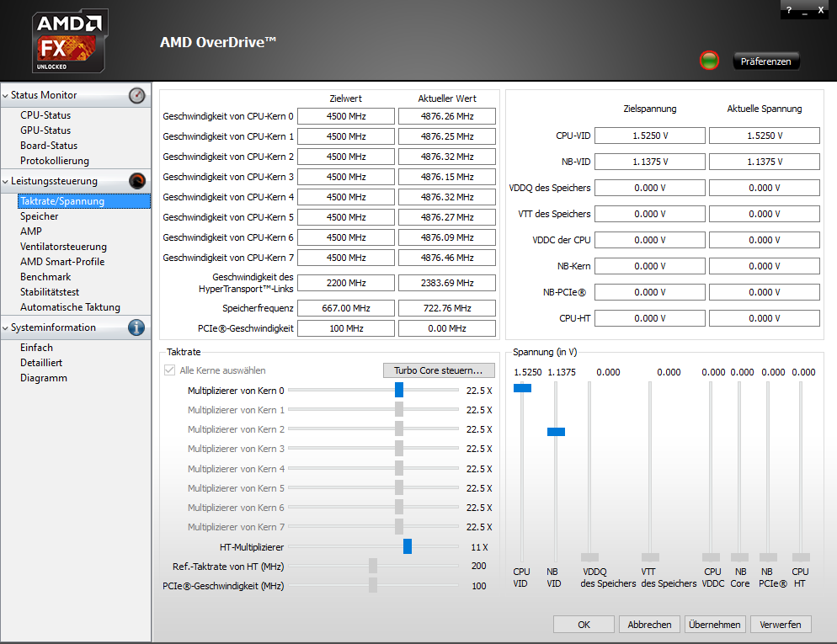Viewport: 837px width, 644px height.
Task: Open Automatische Taktung page
Action: click(70, 307)
